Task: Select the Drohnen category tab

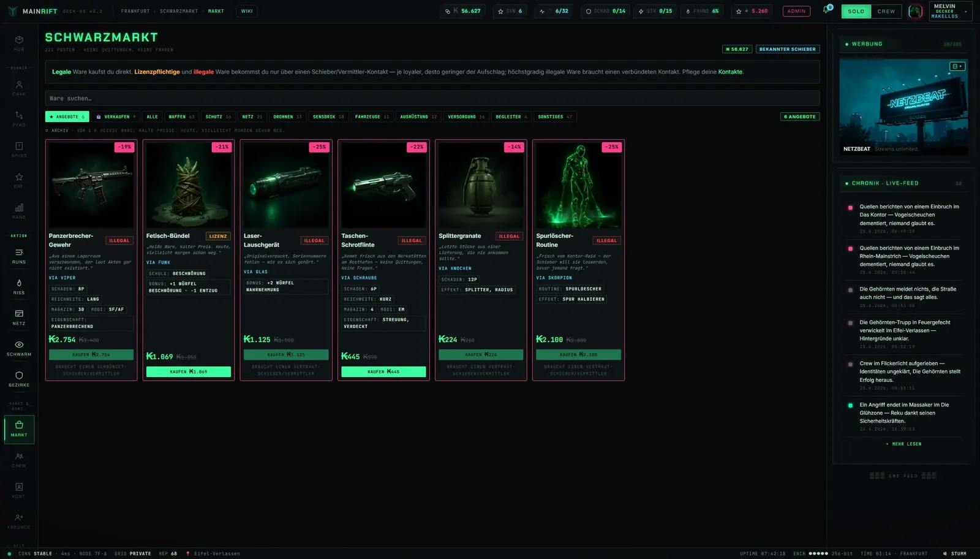Action: [287, 116]
